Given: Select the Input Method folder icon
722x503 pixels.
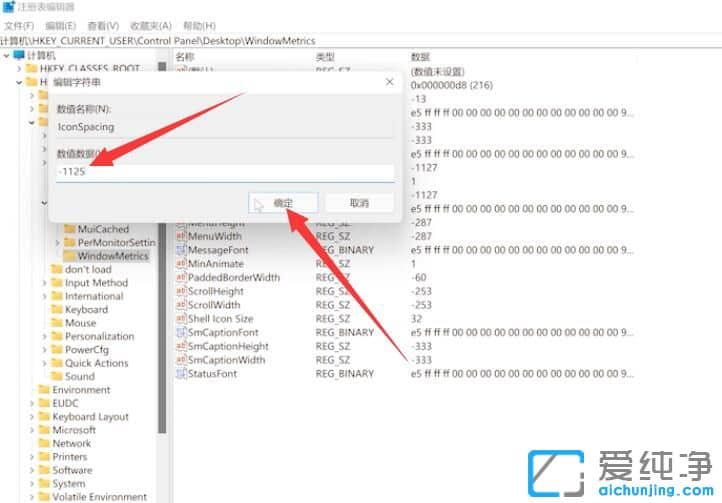Looking at the screenshot, I should [x=57, y=282].
